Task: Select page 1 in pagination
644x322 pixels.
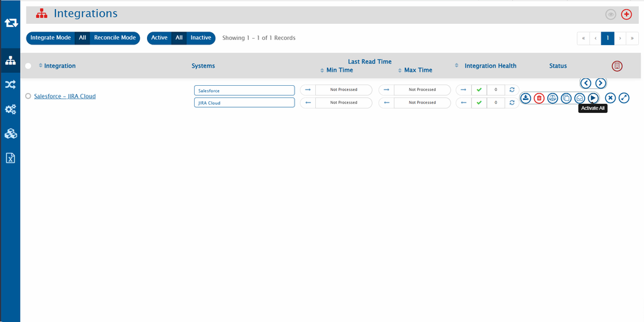Action: (x=607, y=38)
